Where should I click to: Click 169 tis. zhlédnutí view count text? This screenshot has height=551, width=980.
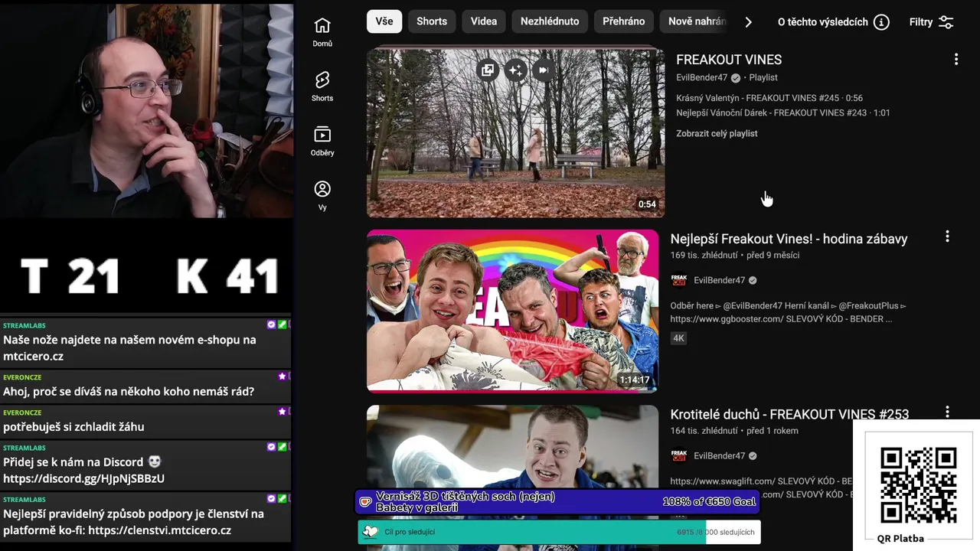tap(704, 255)
